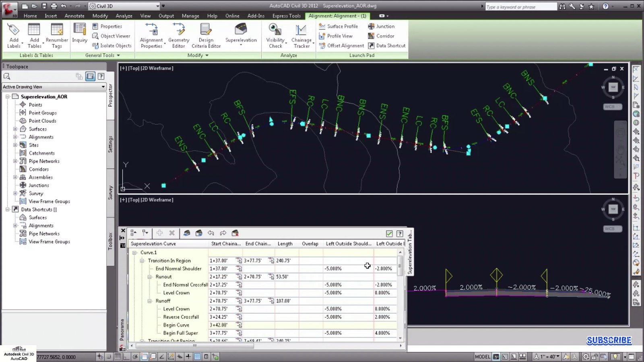The width and height of the screenshot is (644, 362).
Task: Collapse the Runout tree node
Action: coord(149,277)
